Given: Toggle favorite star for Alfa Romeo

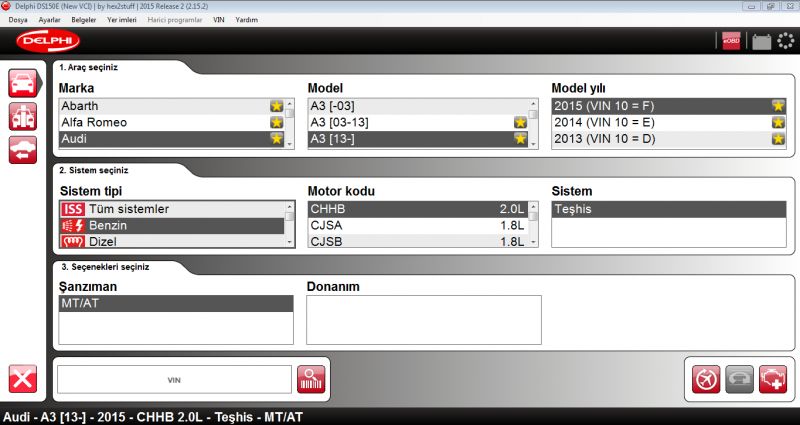Looking at the screenshot, I should point(277,122).
